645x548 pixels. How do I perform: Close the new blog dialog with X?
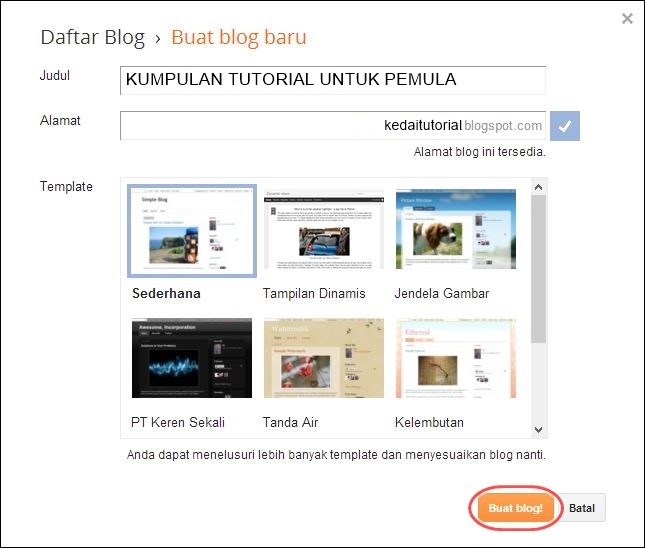pos(627,19)
